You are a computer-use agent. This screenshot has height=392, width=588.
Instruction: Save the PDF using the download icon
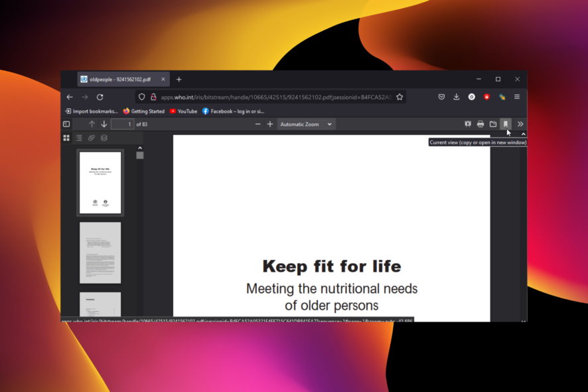coord(492,124)
